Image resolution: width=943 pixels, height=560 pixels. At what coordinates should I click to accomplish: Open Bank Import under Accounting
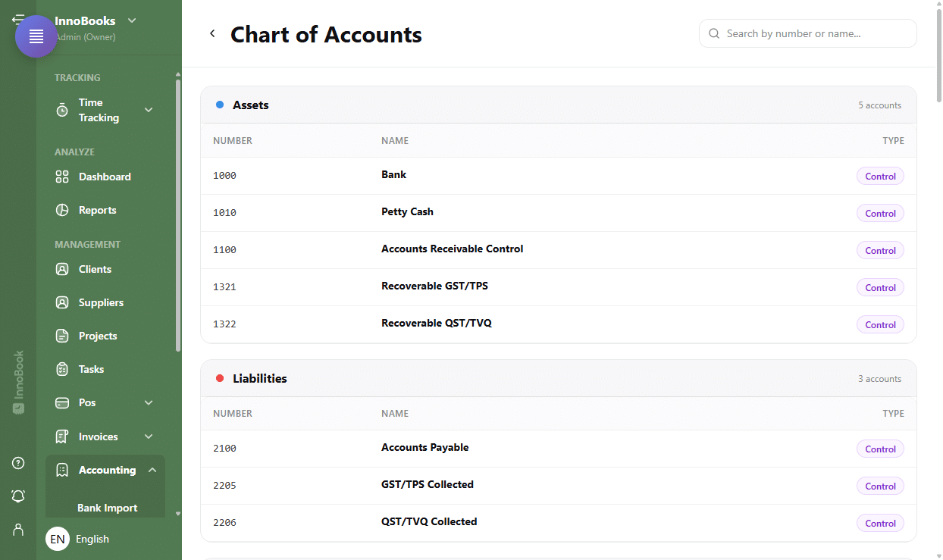tap(107, 508)
